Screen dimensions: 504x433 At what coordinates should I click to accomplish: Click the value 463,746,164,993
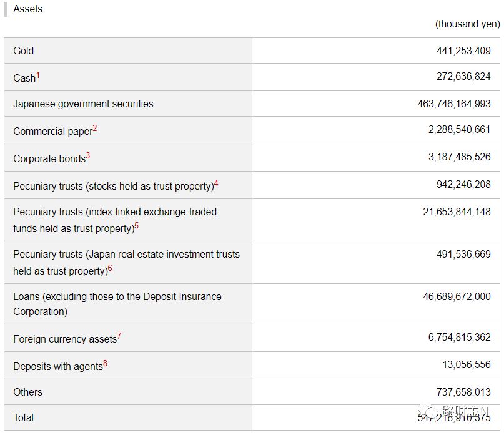tap(454, 104)
